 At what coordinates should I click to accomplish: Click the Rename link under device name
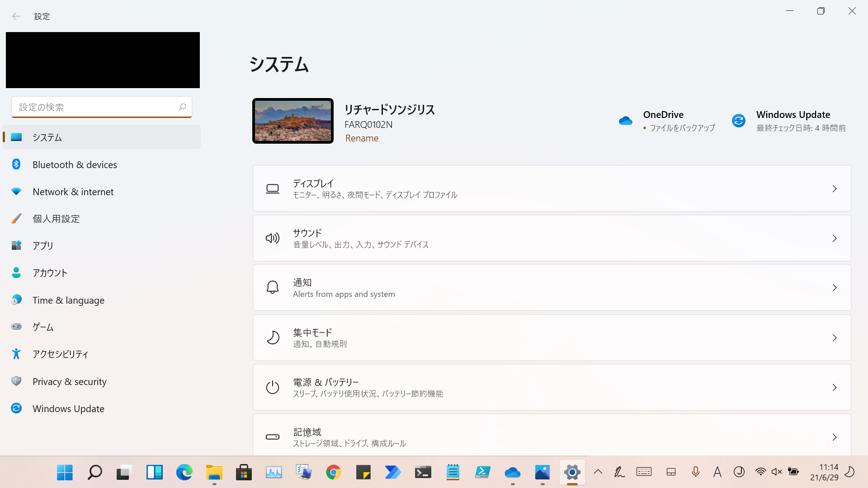click(362, 138)
